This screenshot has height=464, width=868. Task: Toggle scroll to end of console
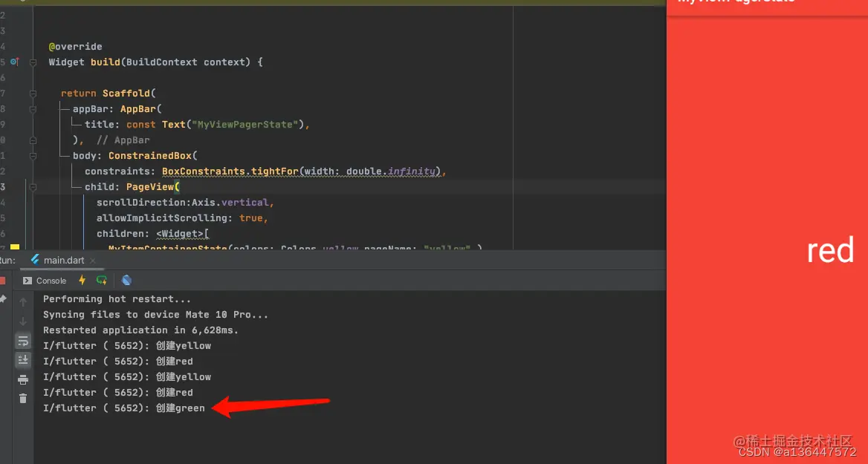23,360
